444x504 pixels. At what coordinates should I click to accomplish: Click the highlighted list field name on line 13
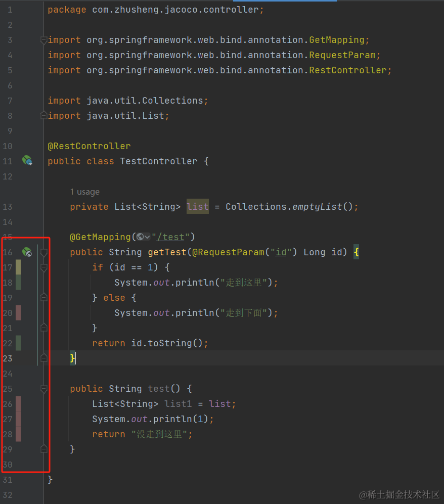[198, 206]
